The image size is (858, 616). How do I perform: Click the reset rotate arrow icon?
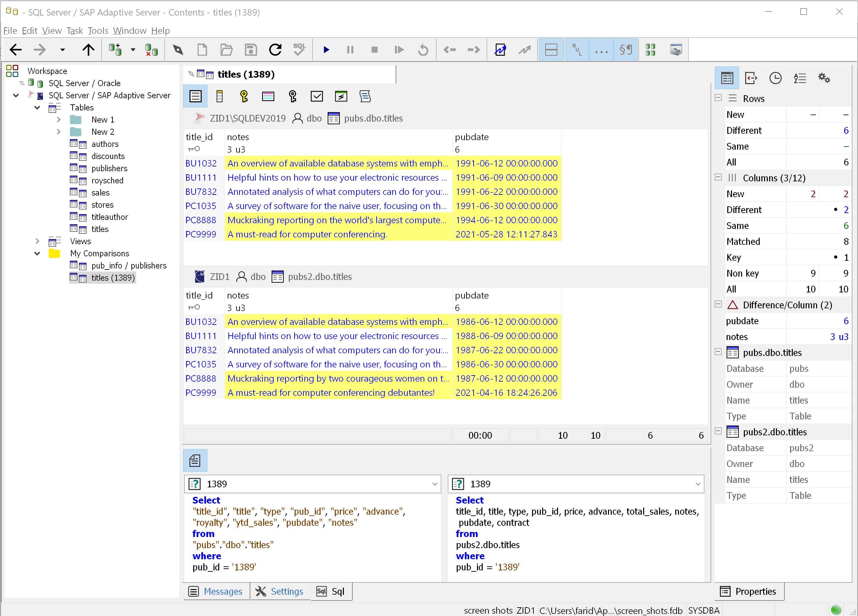(x=423, y=50)
